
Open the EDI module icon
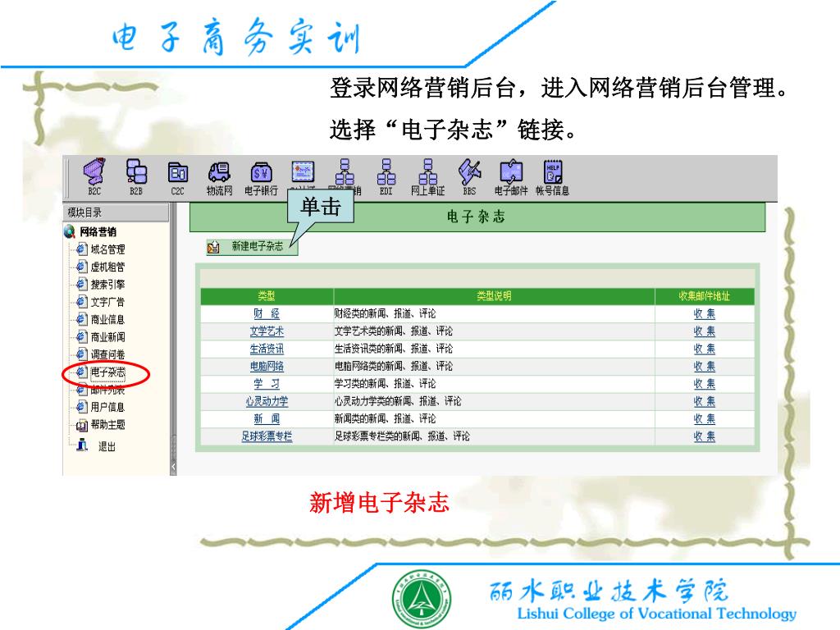click(386, 177)
